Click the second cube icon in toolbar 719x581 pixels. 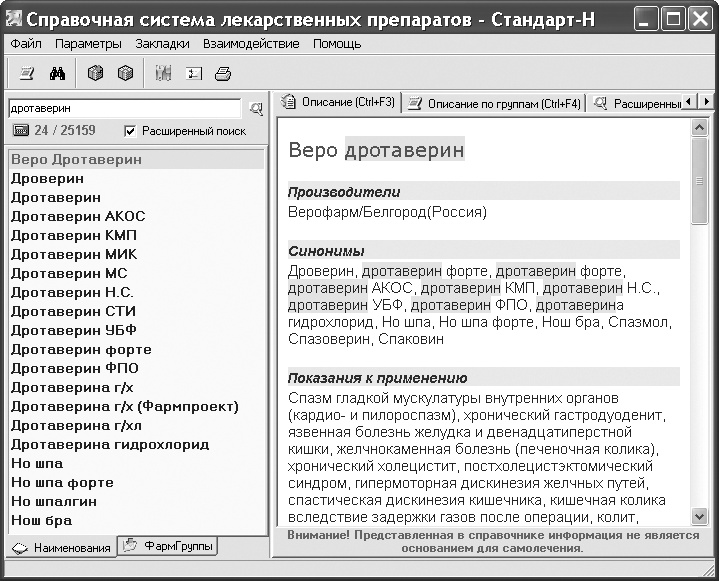click(x=125, y=73)
